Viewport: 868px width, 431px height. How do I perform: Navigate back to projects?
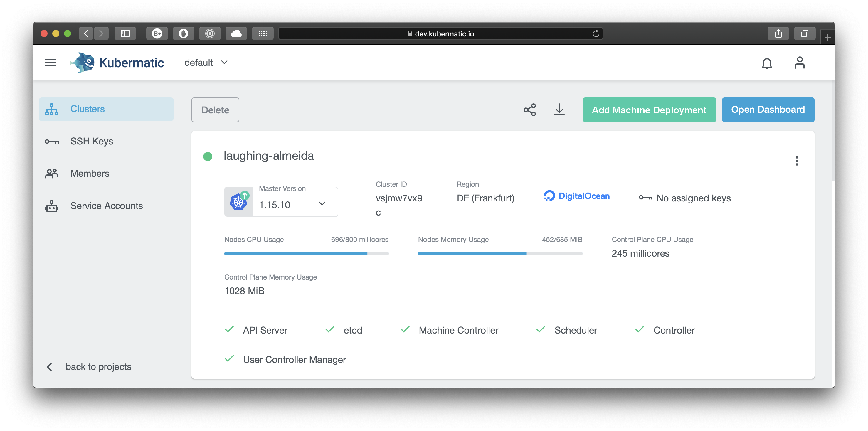coord(98,367)
